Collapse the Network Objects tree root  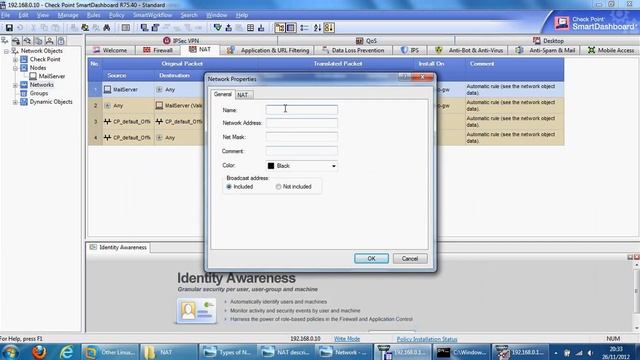pos(7,51)
